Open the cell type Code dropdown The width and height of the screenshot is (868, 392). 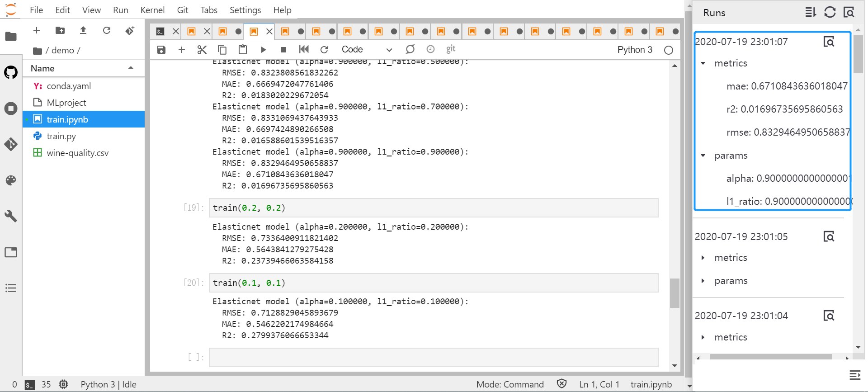point(366,50)
